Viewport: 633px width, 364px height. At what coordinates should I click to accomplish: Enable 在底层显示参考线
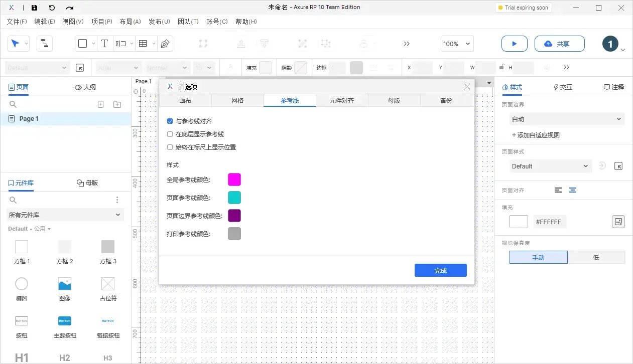(170, 134)
